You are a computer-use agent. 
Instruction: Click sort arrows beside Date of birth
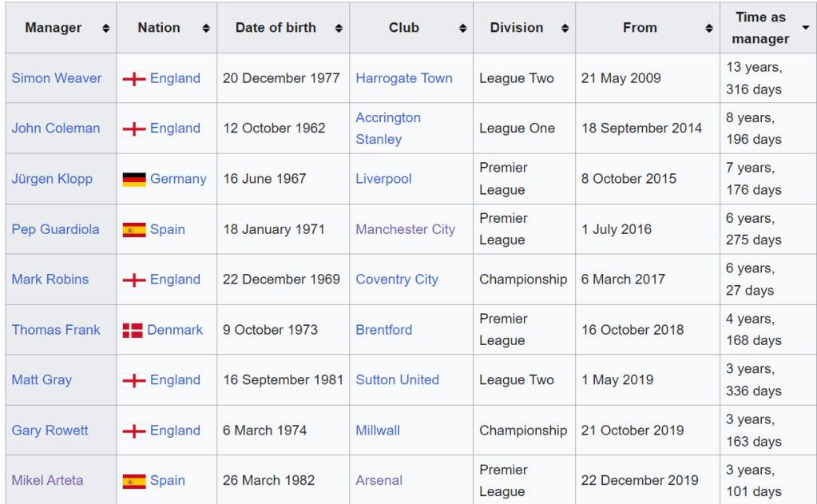point(339,28)
